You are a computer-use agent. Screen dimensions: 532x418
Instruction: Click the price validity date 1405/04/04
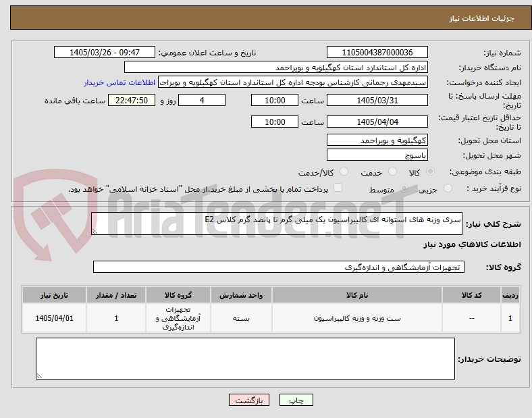[x=377, y=122]
